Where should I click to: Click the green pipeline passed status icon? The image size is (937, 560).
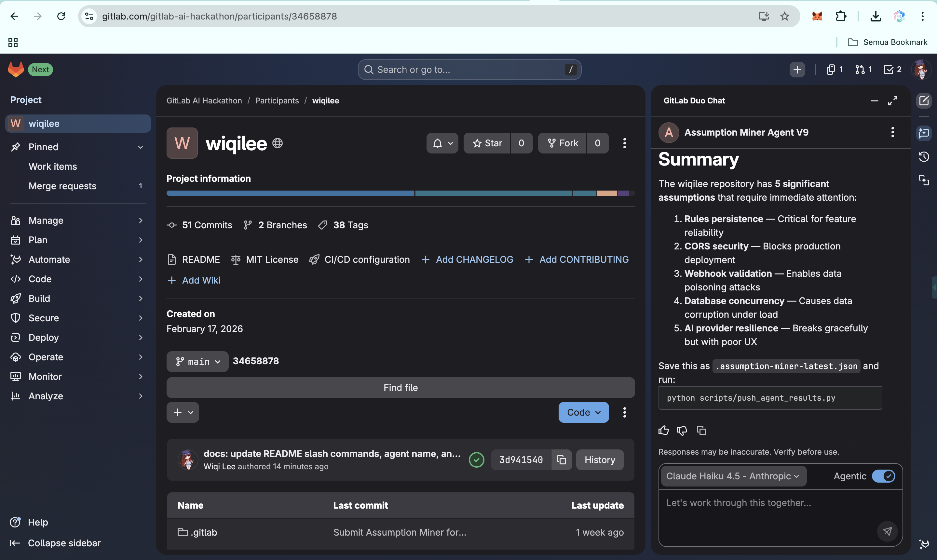476,460
